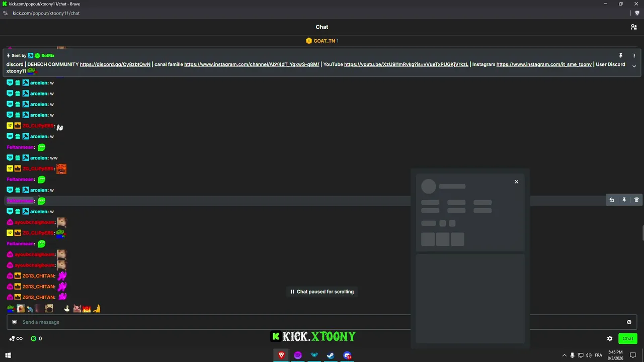Open the it_sme_toony Instagram link
Image resolution: width=644 pixels, height=362 pixels.
pyautogui.click(x=544, y=64)
